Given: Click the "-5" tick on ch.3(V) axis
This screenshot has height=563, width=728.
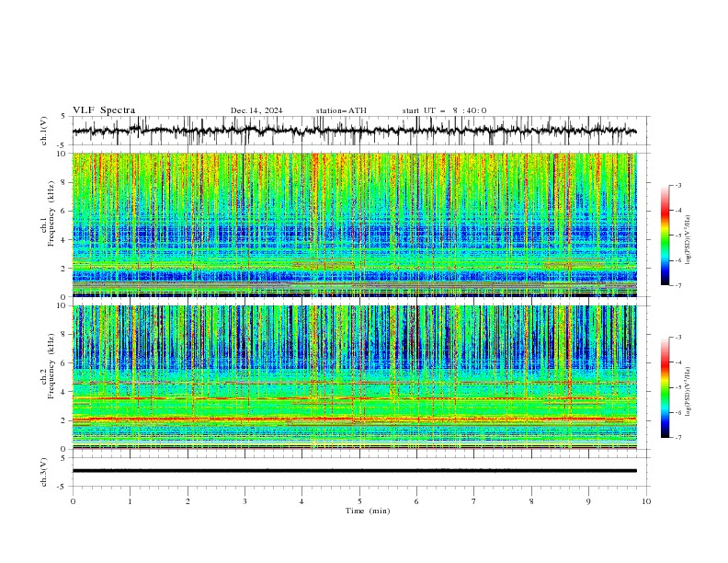Looking at the screenshot, I should tap(63, 487).
